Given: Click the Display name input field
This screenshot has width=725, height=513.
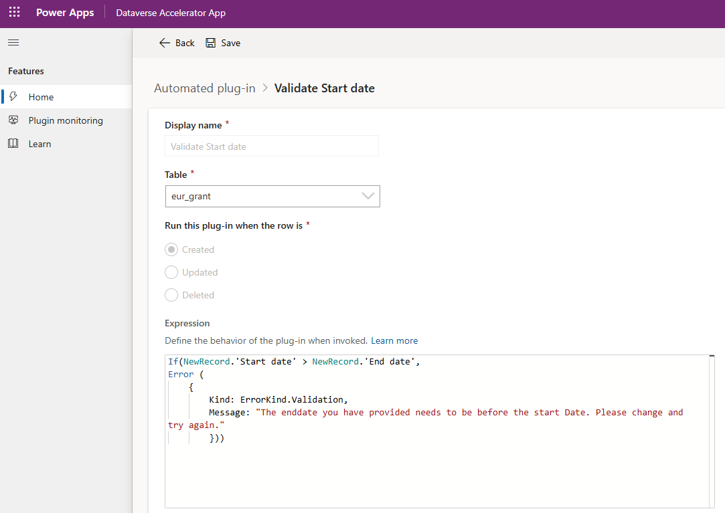Looking at the screenshot, I should 271,146.
